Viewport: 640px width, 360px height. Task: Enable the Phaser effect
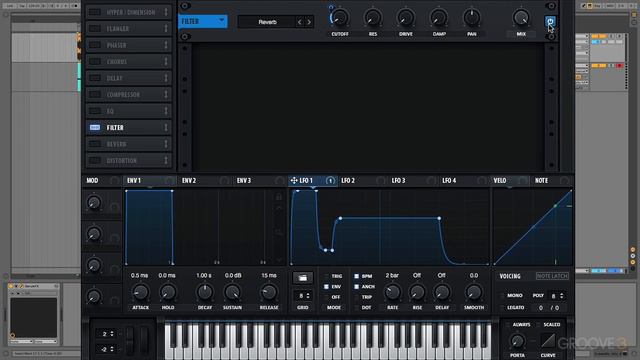[95, 45]
